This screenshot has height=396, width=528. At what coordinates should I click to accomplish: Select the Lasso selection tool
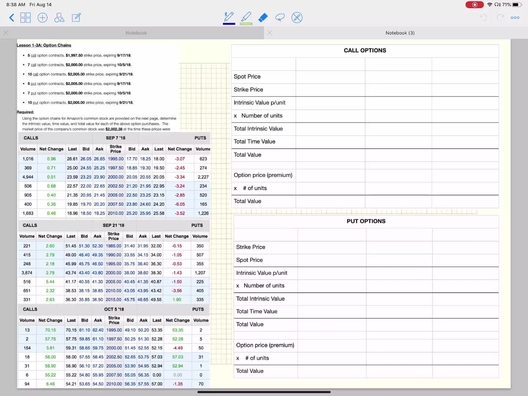tap(280, 18)
